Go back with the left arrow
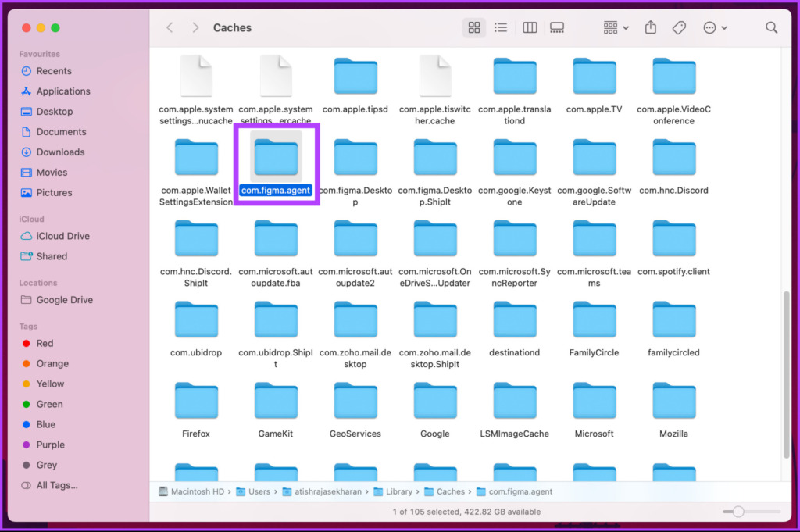Image resolution: width=800 pixels, height=532 pixels. [170, 27]
